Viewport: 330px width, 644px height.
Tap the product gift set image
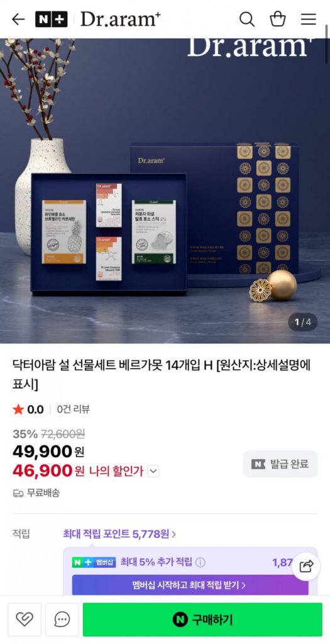tap(165, 191)
